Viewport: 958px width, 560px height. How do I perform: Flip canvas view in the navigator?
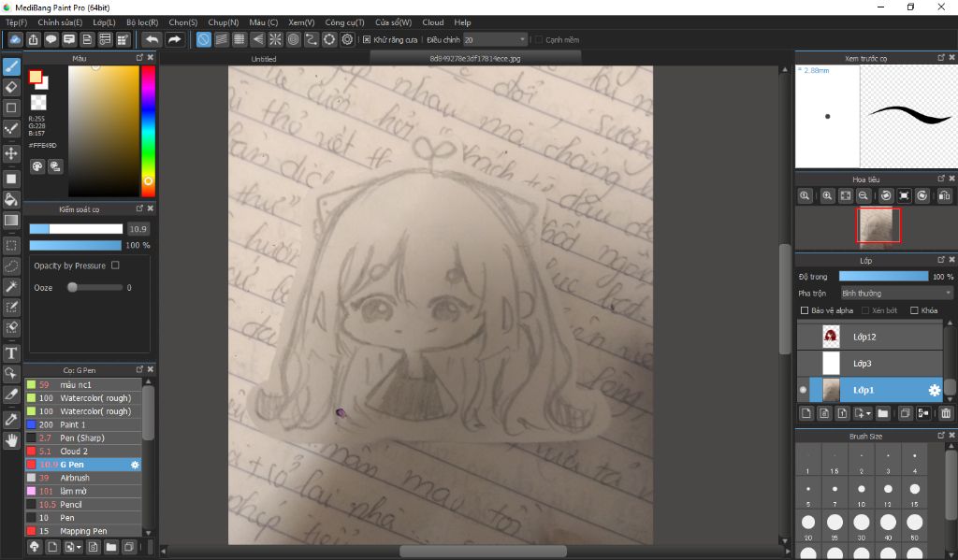coord(945,196)
